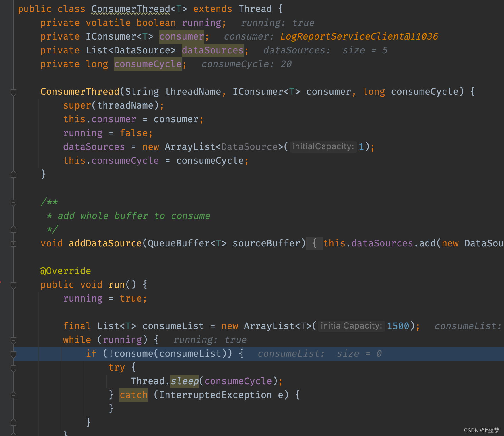
Task: Click consumeCycle inside Thread.sleep
Action: [238, 381]
